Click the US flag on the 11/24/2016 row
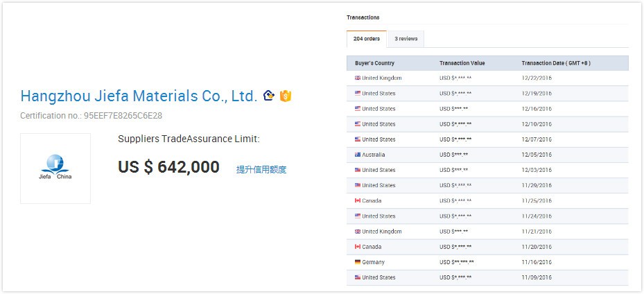 [x=358, y=216]
